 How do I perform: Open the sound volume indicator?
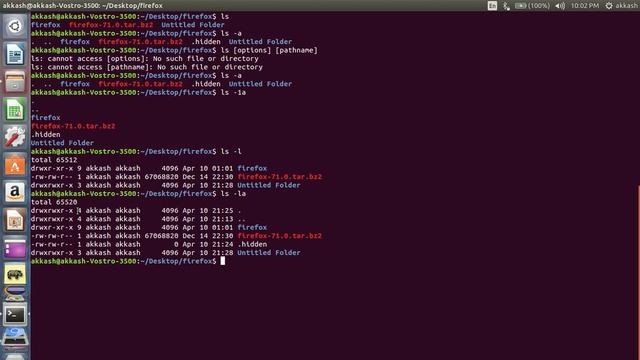[x=560, y=6]
